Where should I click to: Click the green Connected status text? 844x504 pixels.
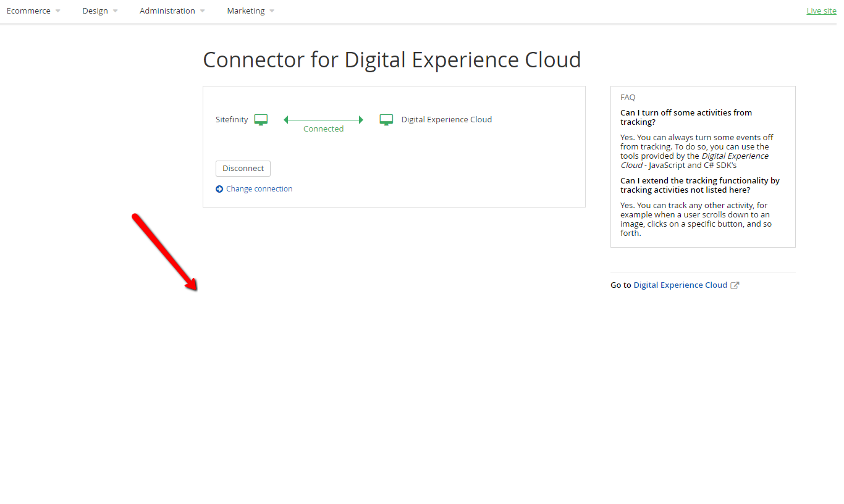click(x=323, y=129)
